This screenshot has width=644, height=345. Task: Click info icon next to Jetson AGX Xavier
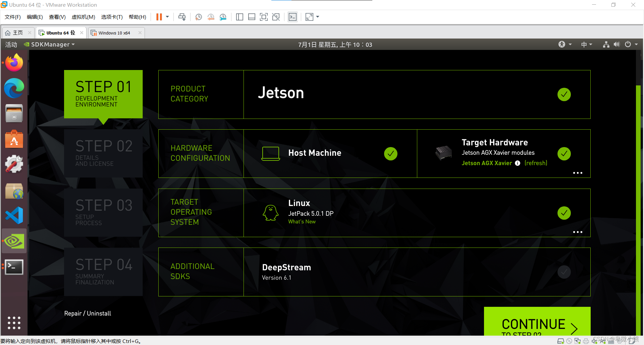click(x=518, y=163)
